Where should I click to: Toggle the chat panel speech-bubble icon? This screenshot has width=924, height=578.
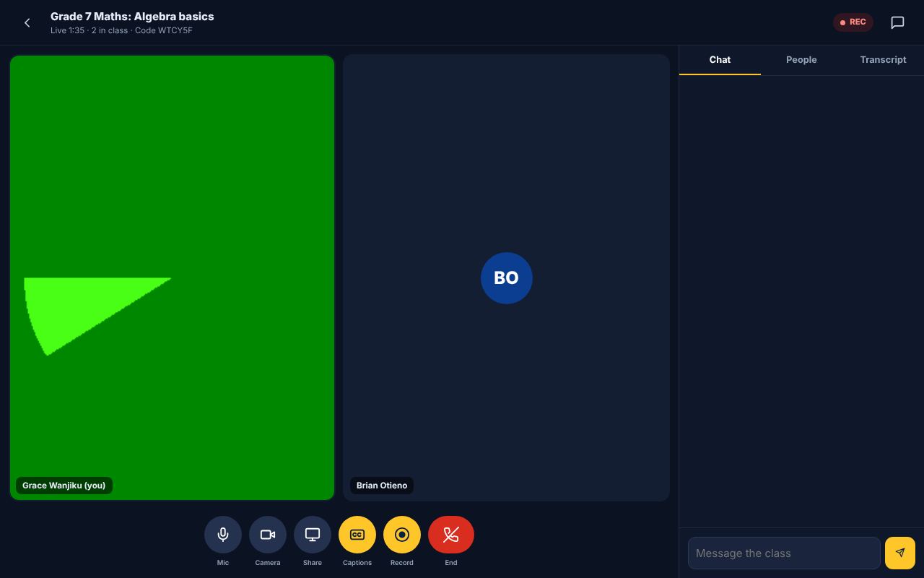point(897,22)
